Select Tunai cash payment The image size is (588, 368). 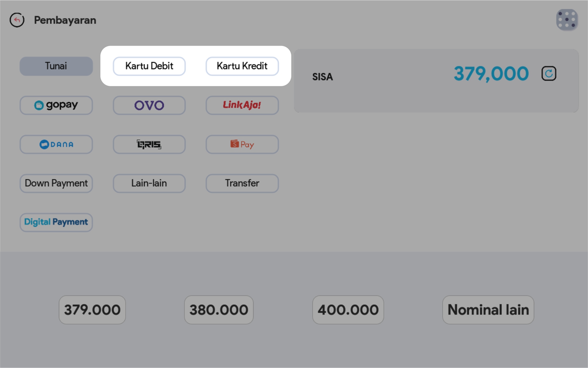click(x=56, y=66)
